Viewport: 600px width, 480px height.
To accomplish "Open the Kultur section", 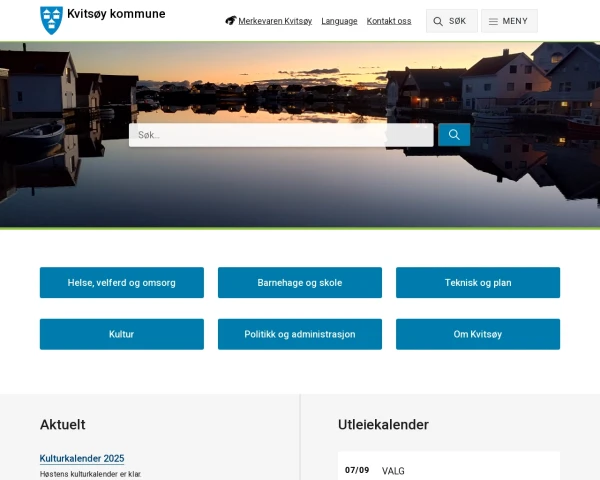I will [122, 334].
